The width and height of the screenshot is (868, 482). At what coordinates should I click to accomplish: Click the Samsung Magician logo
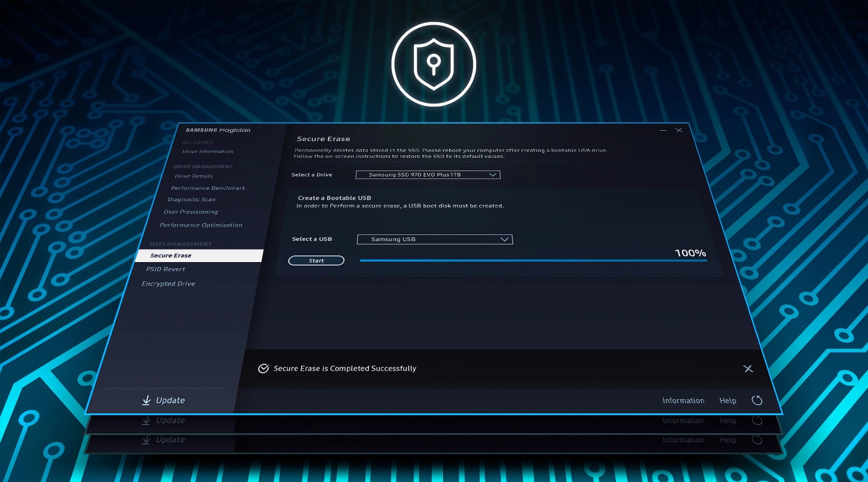[x=218, y=130]
